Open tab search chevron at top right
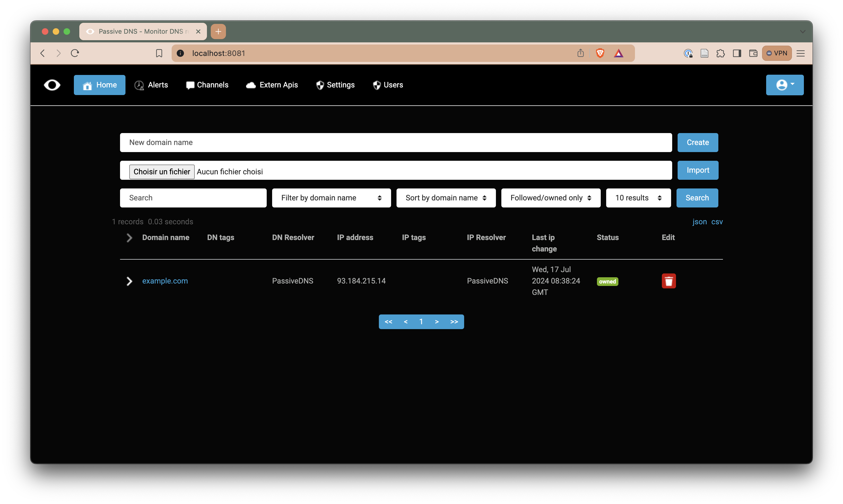 [803, 31]
